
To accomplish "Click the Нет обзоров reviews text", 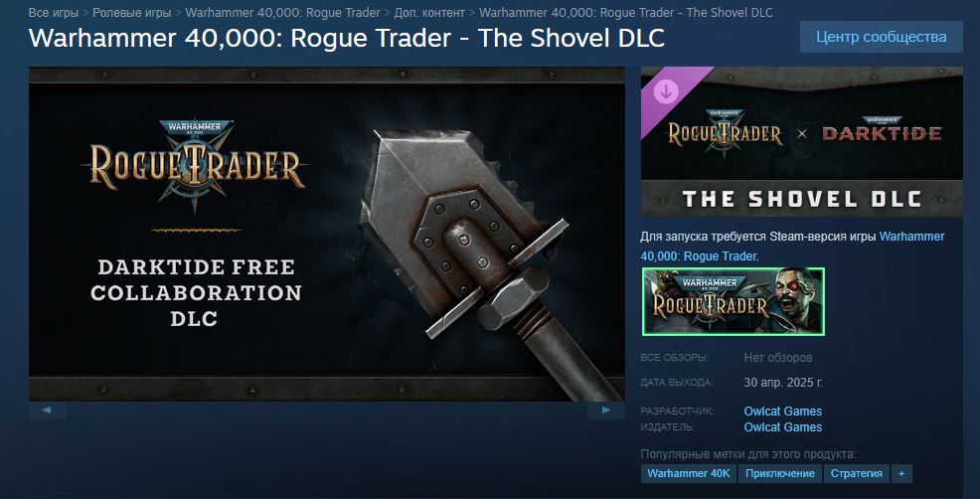I will point(778,358).
